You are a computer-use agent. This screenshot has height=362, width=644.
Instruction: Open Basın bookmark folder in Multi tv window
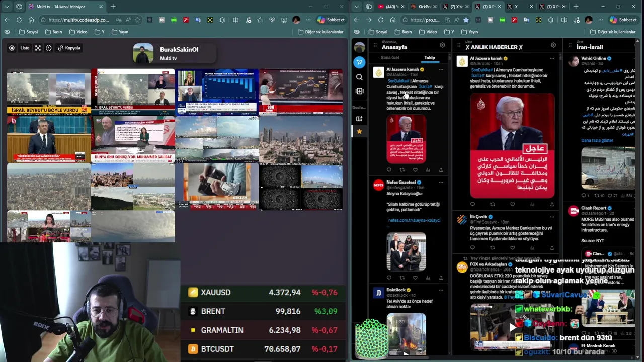tap(53, 32)
